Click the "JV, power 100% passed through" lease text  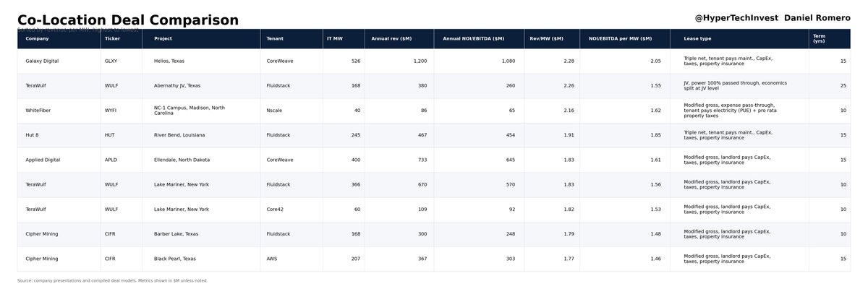click(x=735, y=86)
